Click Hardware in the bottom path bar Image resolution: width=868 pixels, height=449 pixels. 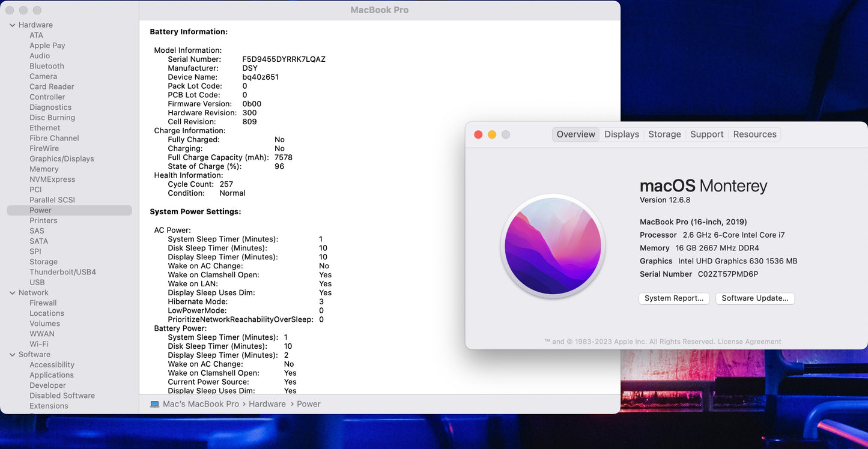pos(267,404)
